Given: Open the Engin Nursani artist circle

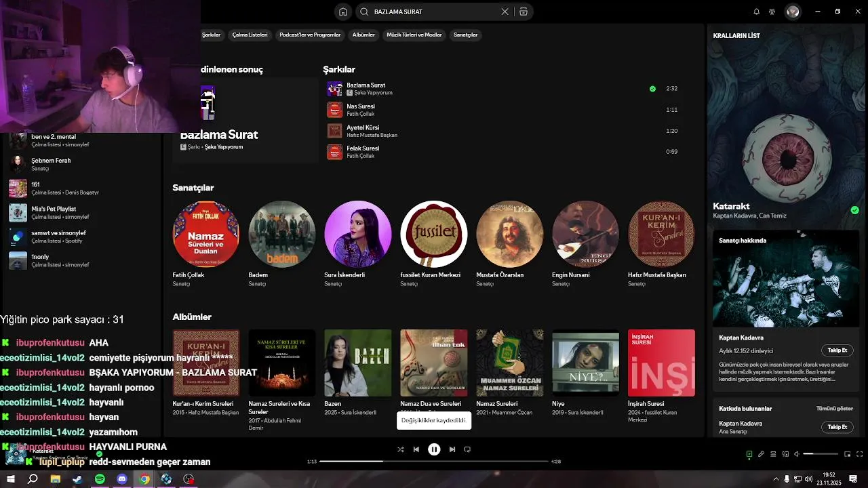Looking at the screenshot, I should pos(586,234).
